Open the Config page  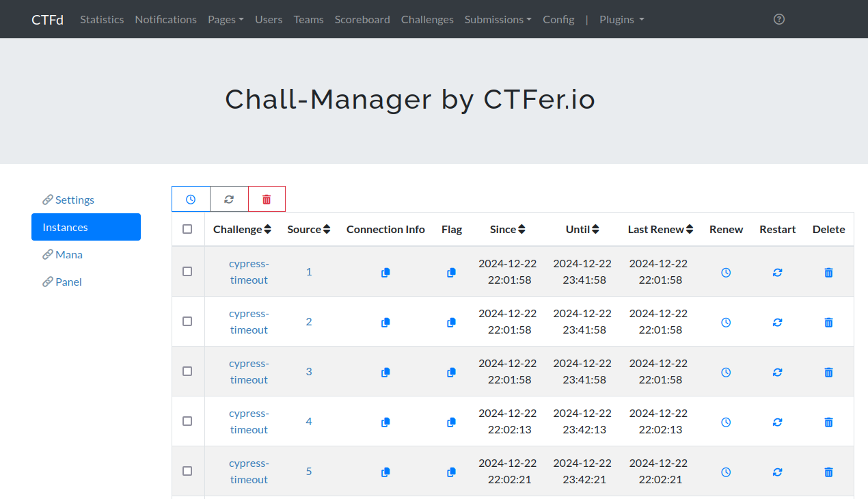[558, 19]
